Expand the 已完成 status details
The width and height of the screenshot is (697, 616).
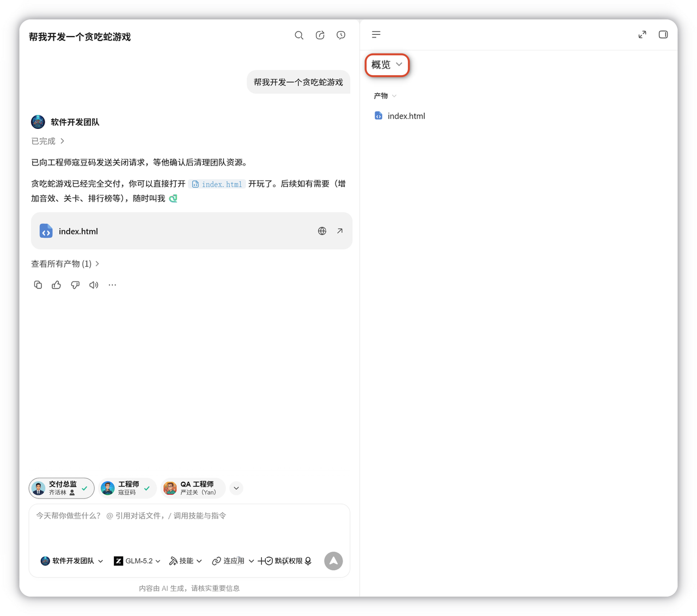pos(48,141)
